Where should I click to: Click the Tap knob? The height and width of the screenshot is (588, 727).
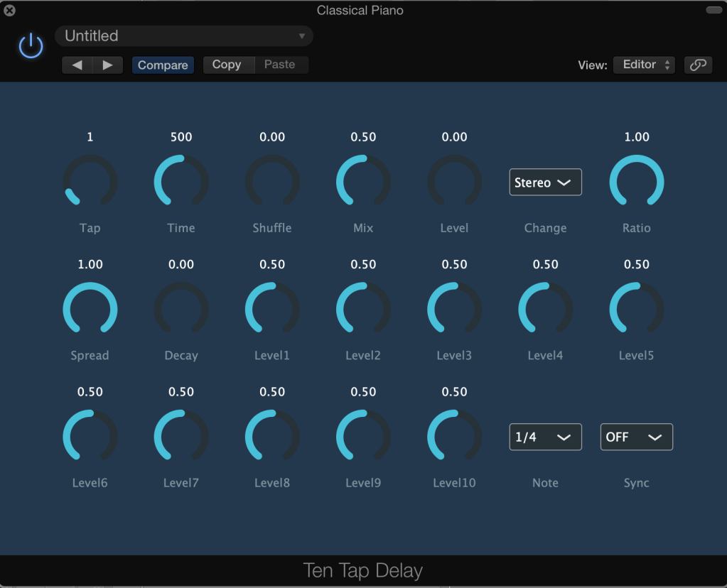[90, 183]
